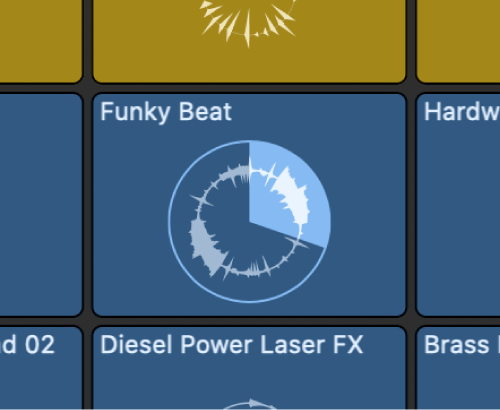Click the Funky Beat title text
The width and height of the screenshot is (500, 410).
pos(166,112)
